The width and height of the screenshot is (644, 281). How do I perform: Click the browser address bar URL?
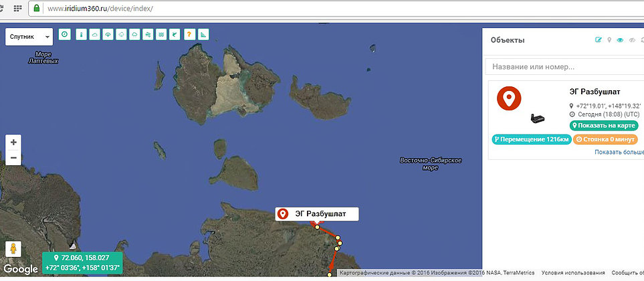[100, 8]
